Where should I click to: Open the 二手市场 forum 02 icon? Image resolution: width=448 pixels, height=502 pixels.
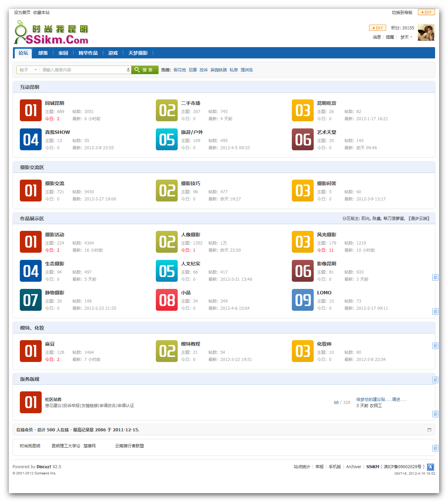[x=167, y=110]
